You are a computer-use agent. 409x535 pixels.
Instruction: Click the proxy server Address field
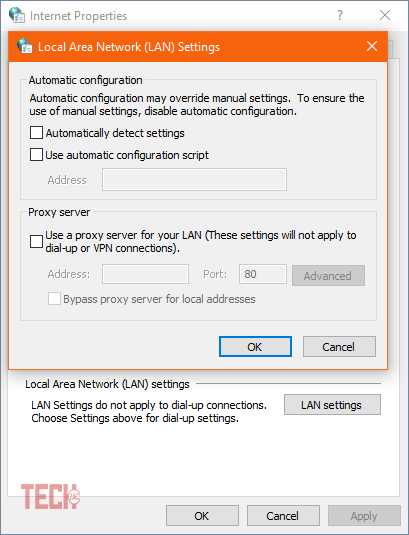(x=145, y=274)
